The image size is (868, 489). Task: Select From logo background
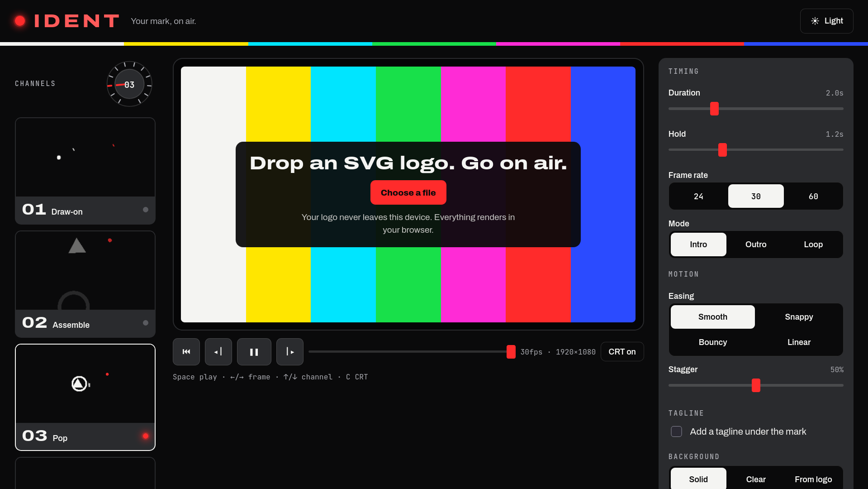pyautogui.click(x=813, y=479)
